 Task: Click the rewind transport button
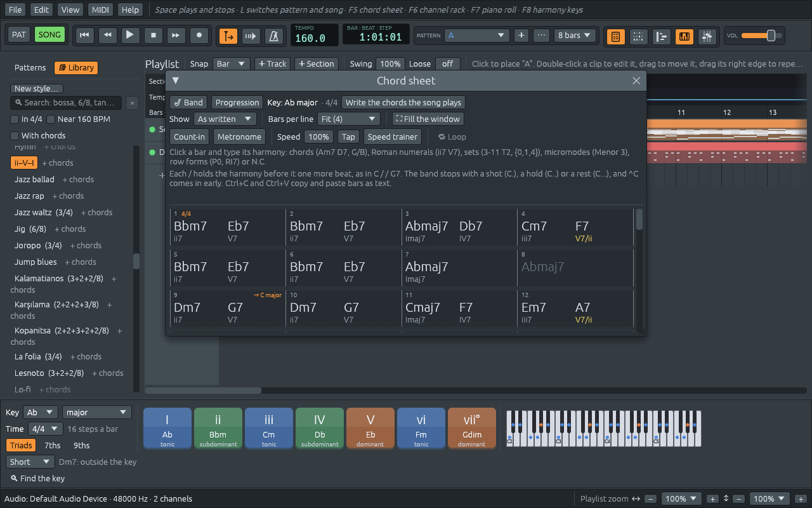pos(107,36)
